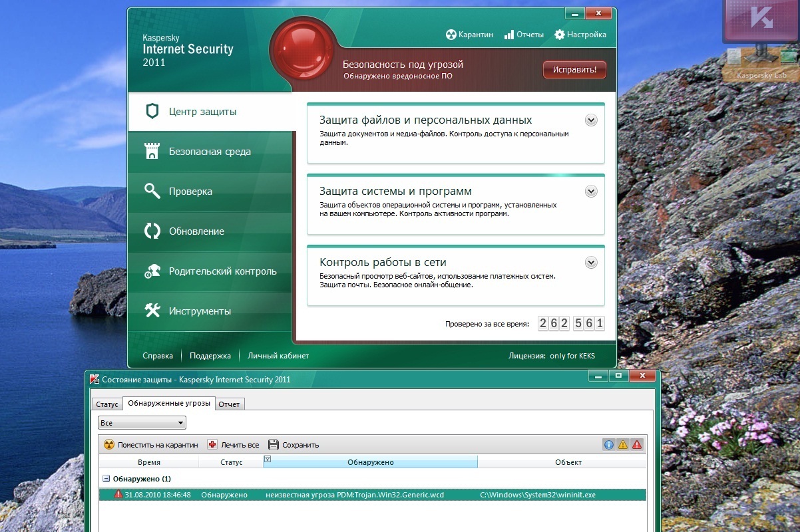Screen dimensions: 800x532
Task: Select "Проверка" scan section in the sidebar
Action: pos(190,192)
